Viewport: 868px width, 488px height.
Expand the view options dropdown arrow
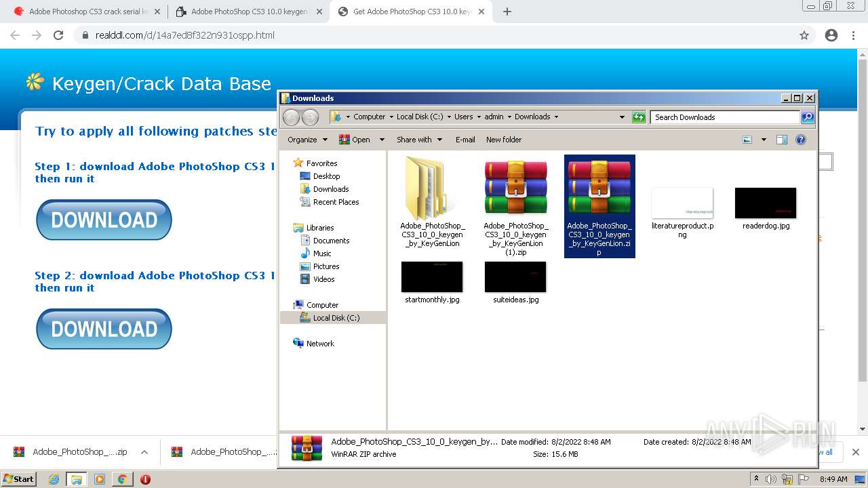click(x=764, y=140)
